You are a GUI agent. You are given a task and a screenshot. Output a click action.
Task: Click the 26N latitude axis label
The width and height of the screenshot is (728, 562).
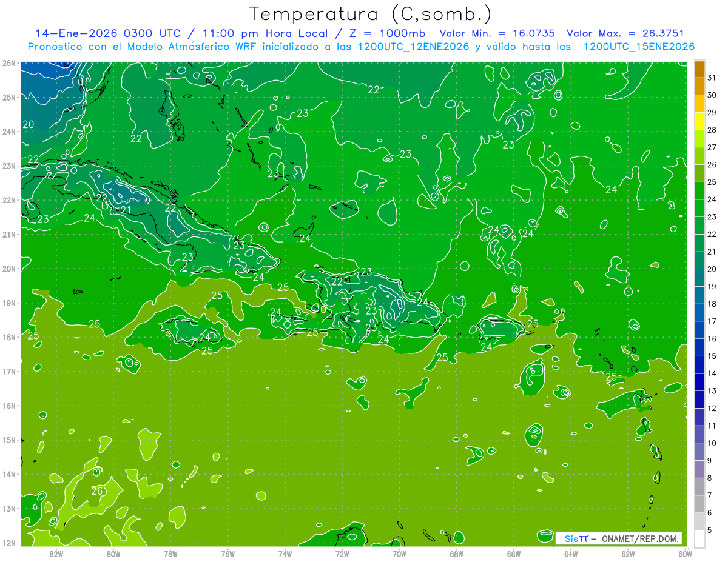8,63
